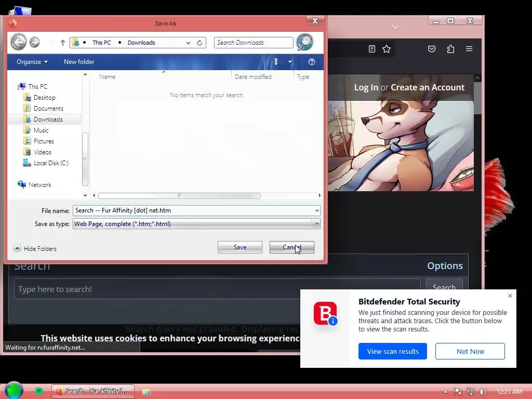Select Videos in the navigation tree

(x=37, y=152)
